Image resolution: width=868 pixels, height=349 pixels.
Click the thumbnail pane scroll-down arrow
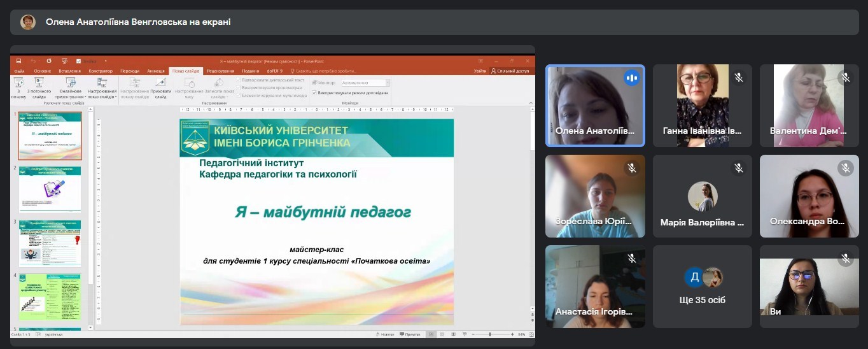[90, 327]
